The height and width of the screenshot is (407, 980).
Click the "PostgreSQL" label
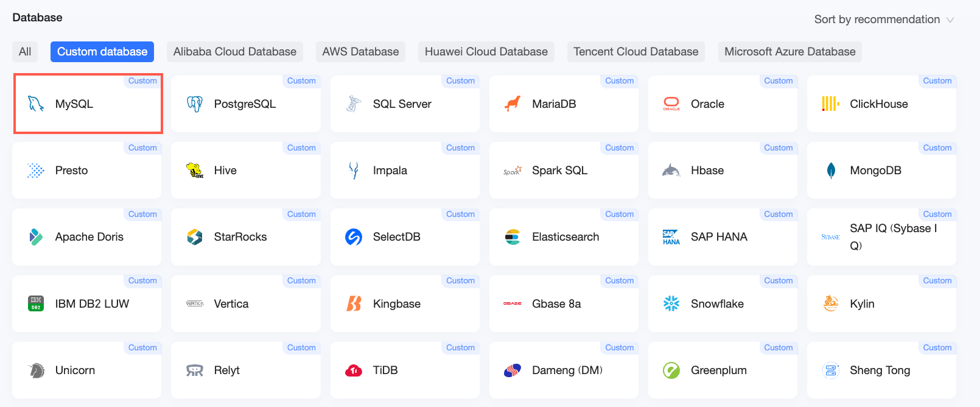pos(245,104)
